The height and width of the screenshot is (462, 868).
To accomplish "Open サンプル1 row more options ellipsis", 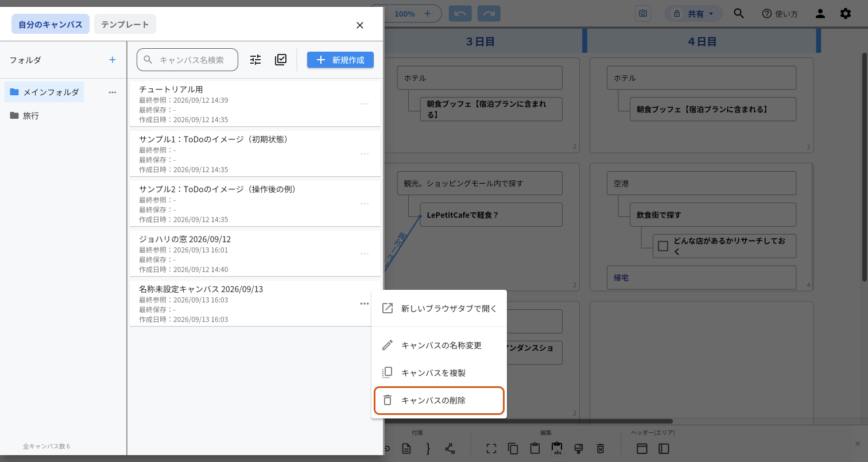I will click(365, 154).
